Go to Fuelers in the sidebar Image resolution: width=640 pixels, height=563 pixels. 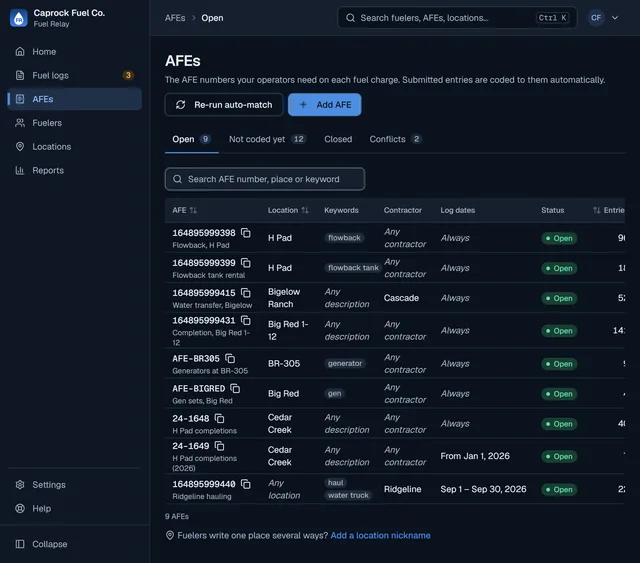[75, 123]
